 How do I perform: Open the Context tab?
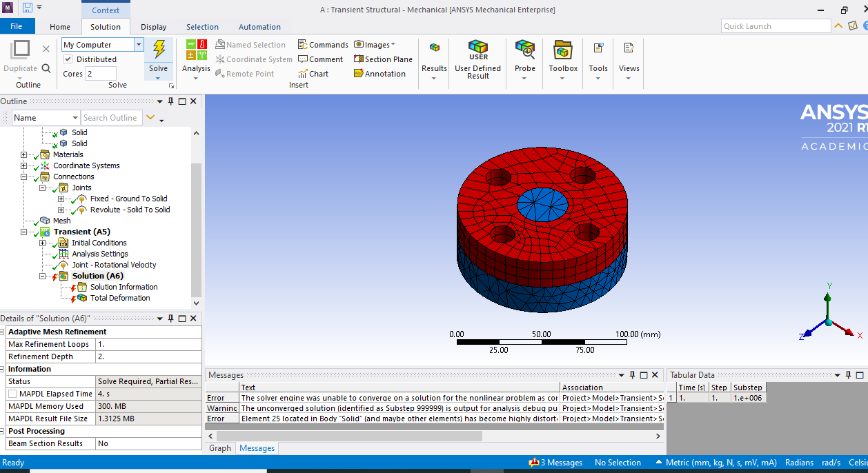(106, 10)
